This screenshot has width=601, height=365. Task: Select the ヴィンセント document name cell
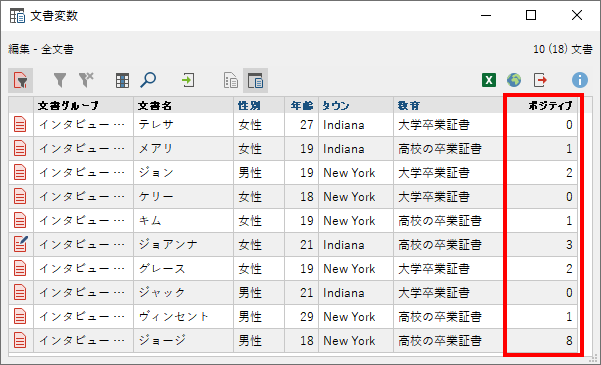(183, 316)
